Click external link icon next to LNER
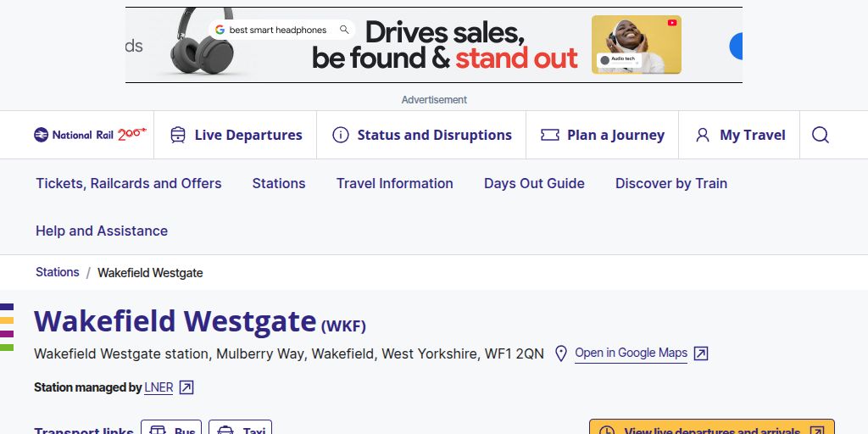The width and height of the screenshot is (868, 434). point(186,387)
